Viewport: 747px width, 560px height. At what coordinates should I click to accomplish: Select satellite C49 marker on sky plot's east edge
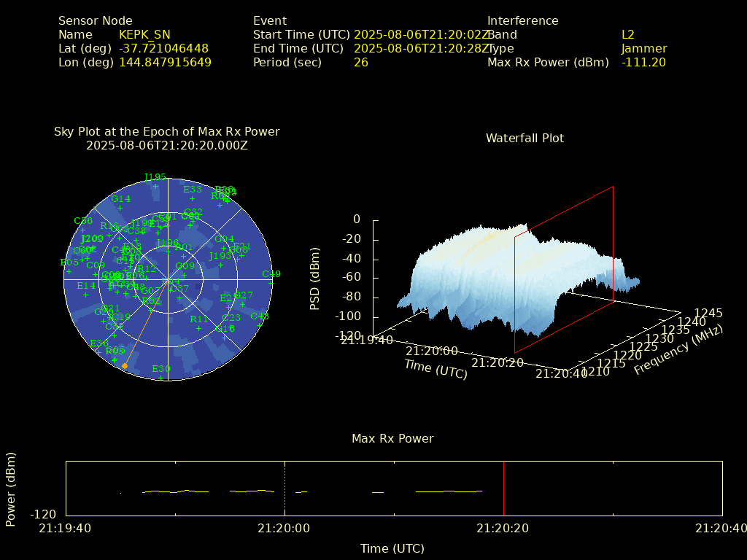click(x=271, y=283)
